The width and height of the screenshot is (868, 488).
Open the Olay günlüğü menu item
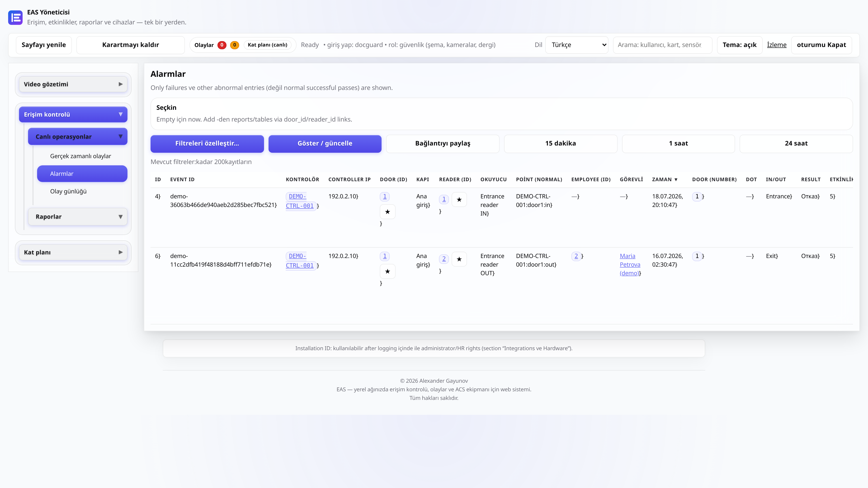68,191
